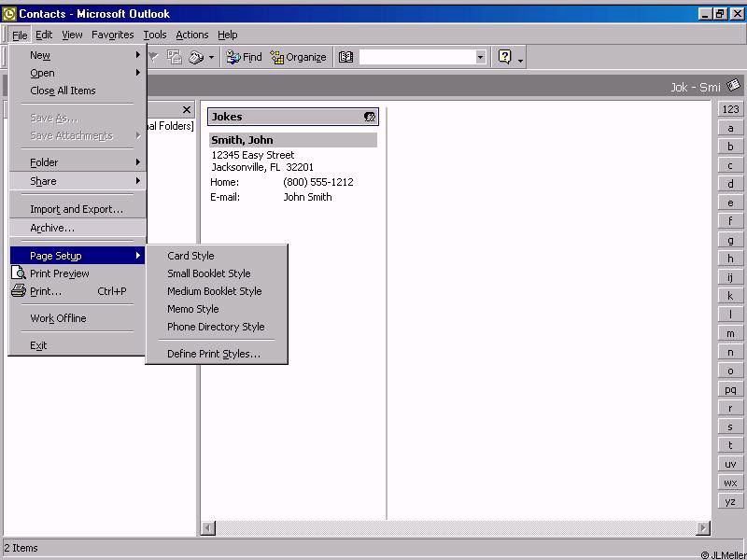Screen dimensions: 747x560
Task: Expand the Open submenu in File menu
Action: (78, 73)
